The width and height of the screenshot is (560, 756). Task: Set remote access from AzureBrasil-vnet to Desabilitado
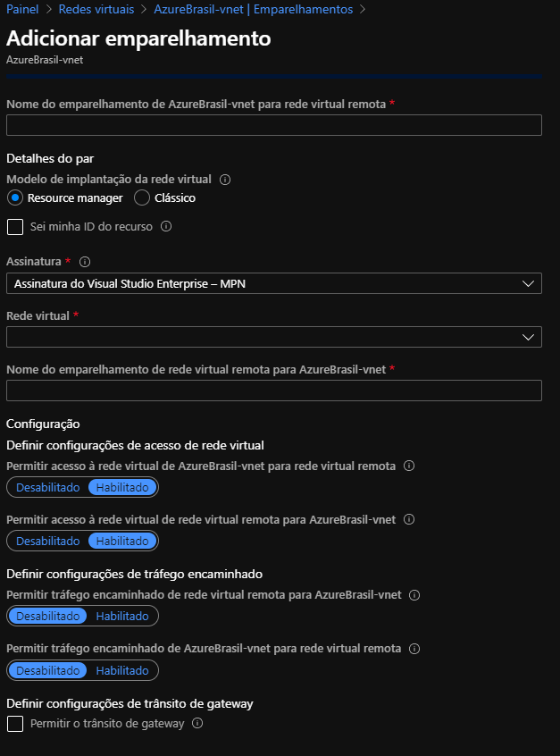[47, 487]
